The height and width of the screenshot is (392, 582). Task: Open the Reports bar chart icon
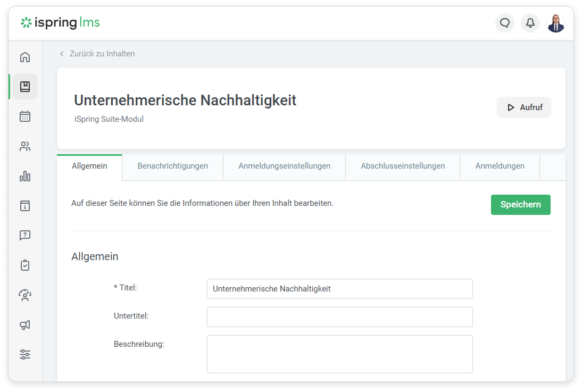click(25, 176)
